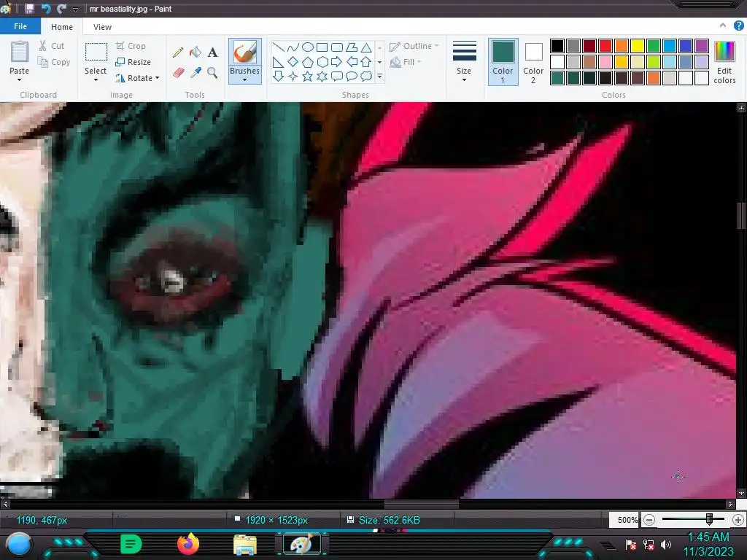Choose the Oval shape
Screen dimensions: 747x560
click(x=308, y=47)
